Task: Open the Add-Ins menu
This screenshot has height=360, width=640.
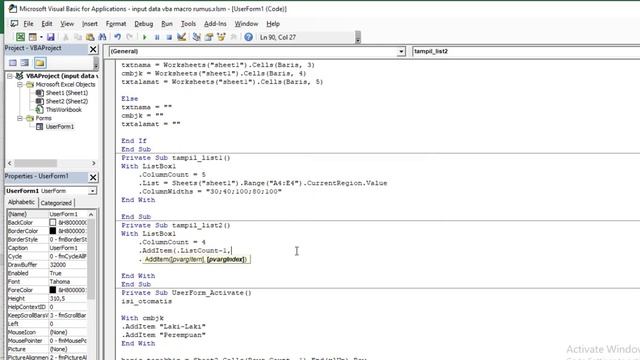Action: tap(215, 24)
